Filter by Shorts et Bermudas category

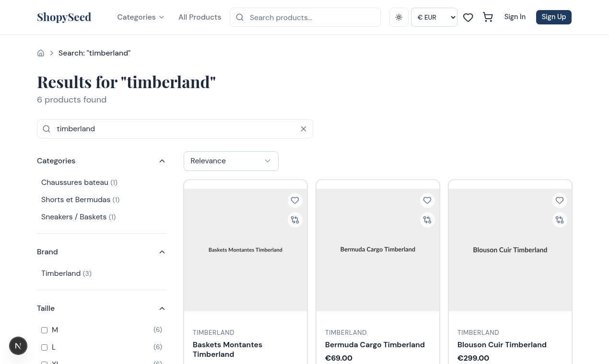80,200
